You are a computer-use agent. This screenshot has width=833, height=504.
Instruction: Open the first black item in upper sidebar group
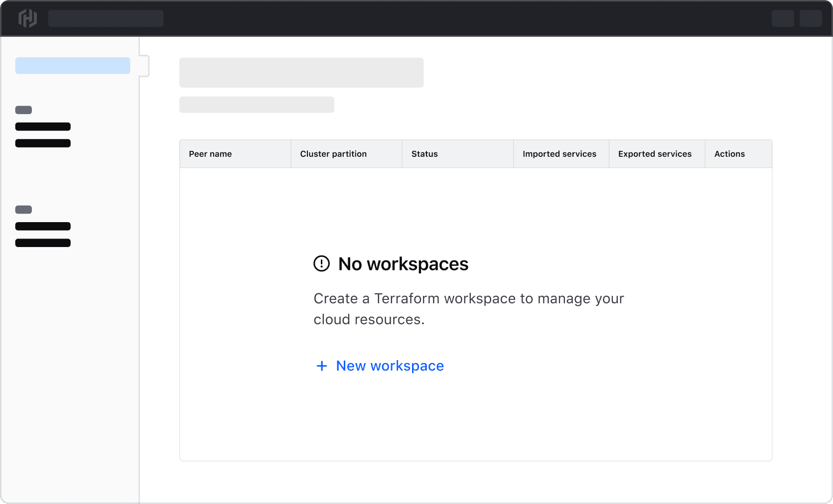[x=43, y=126]
